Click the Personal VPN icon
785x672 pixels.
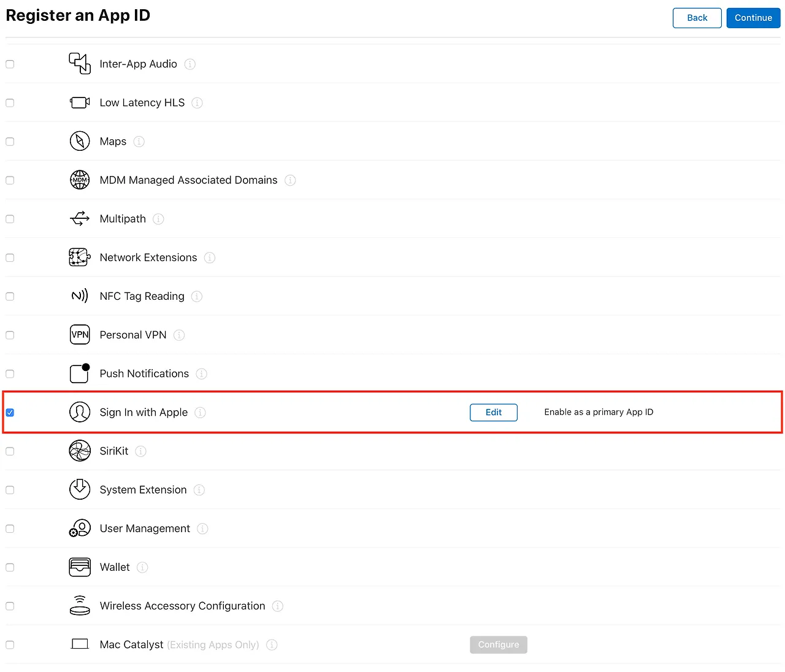80,335
